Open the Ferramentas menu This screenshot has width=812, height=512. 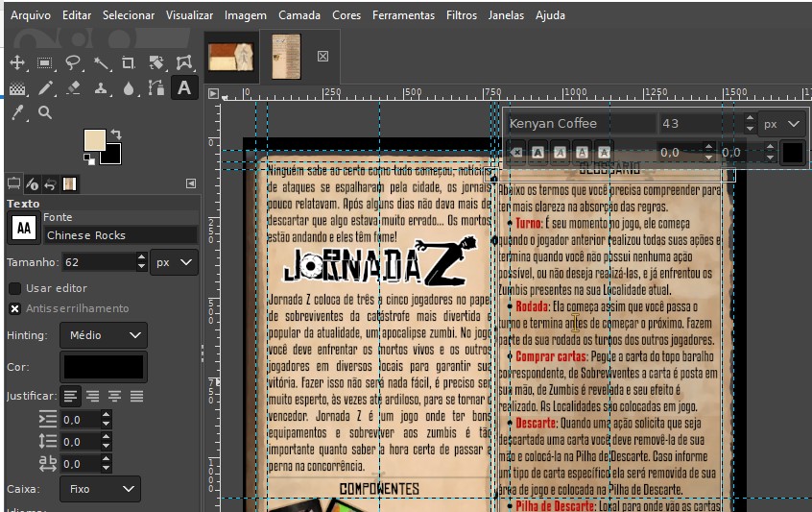(403, 15)
